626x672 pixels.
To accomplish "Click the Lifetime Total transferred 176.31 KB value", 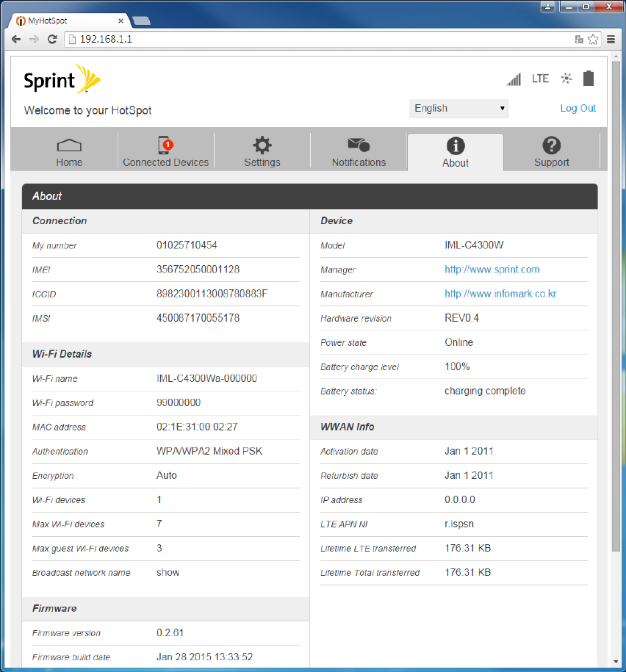I will (468, 573).
